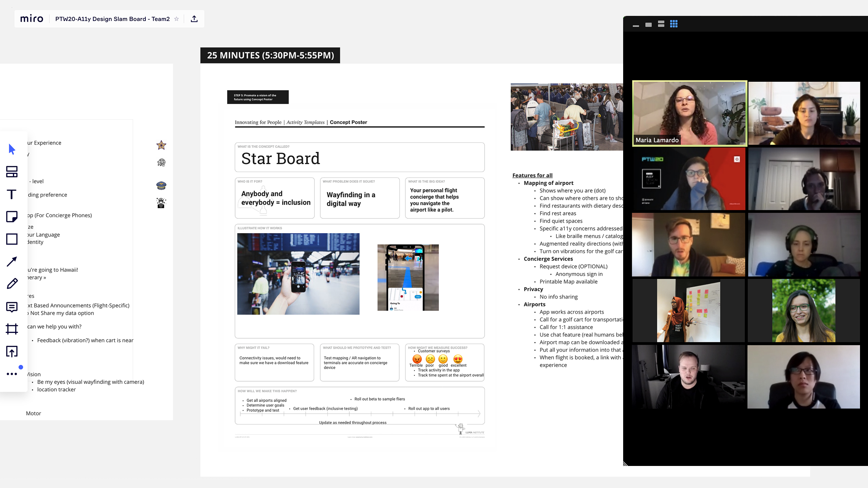868x488 pixels.
Task: Select the Comment tool
Action: click(12, 307)
